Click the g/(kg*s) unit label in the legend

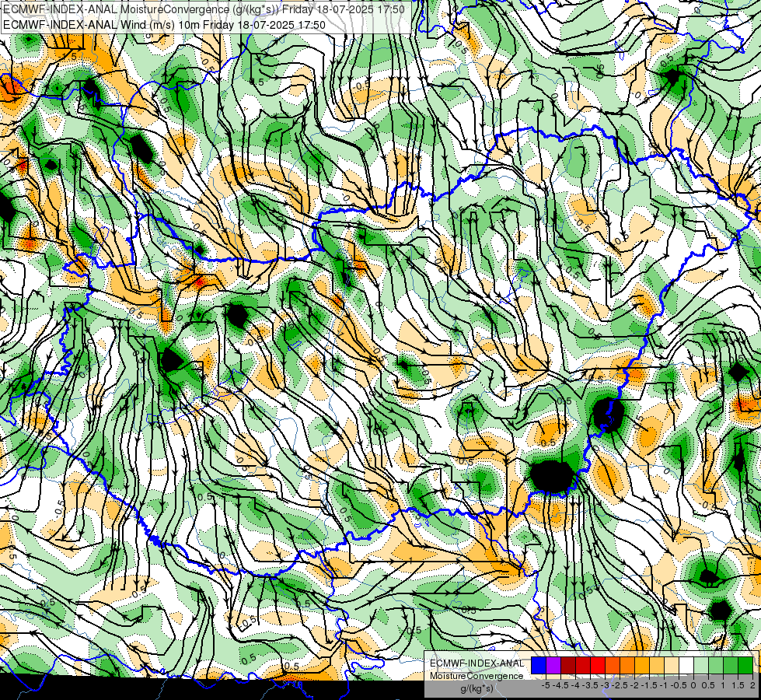click(x=476, y=689)
